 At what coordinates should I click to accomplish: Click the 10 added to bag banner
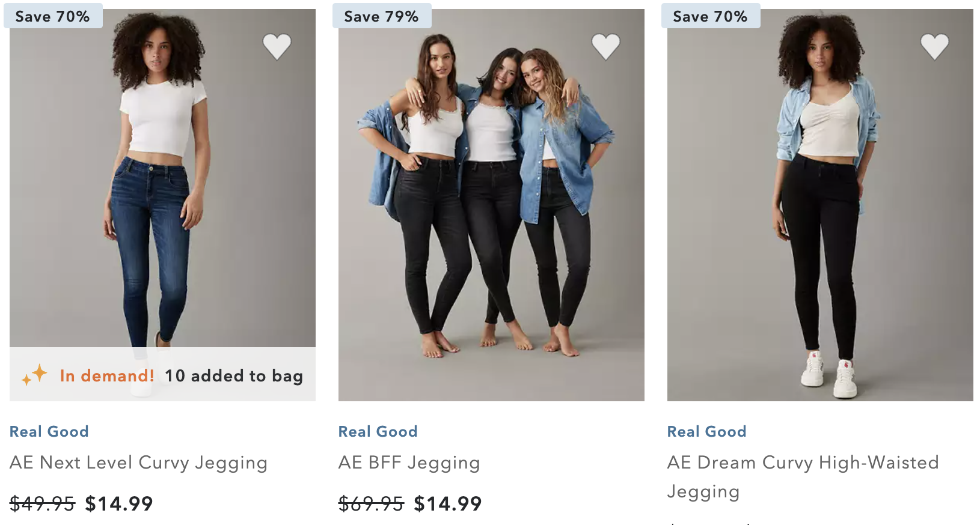coord(233,375)
